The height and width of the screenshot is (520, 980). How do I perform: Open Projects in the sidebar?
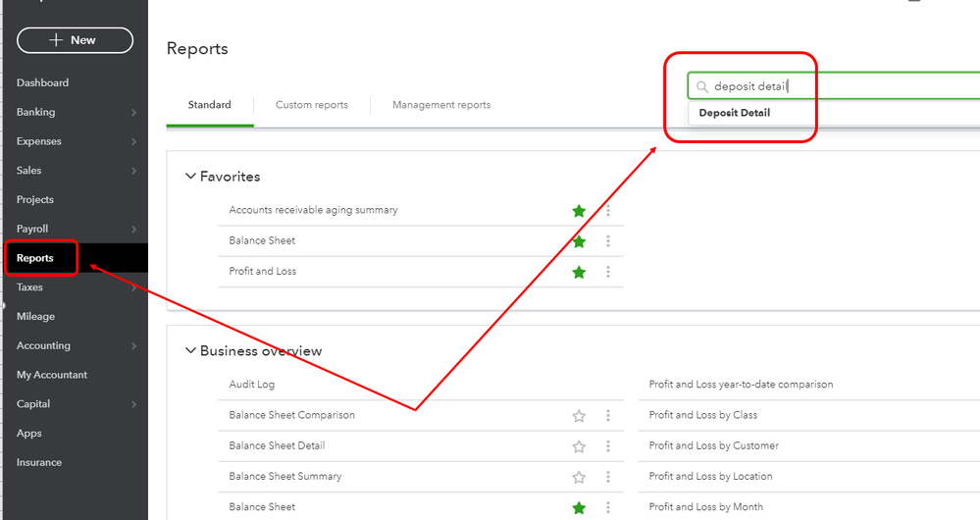(x=35, y=199)
